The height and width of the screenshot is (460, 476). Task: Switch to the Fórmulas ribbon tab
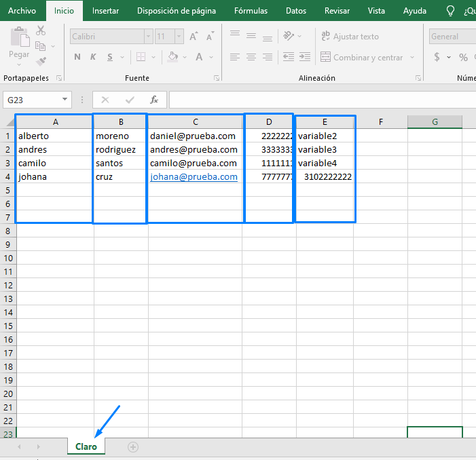251,11
